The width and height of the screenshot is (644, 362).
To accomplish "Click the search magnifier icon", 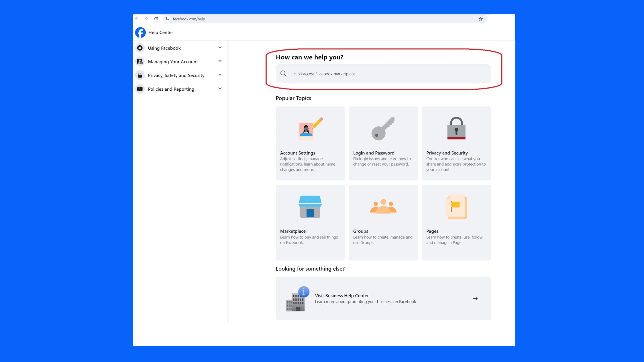I will (283, 74).
